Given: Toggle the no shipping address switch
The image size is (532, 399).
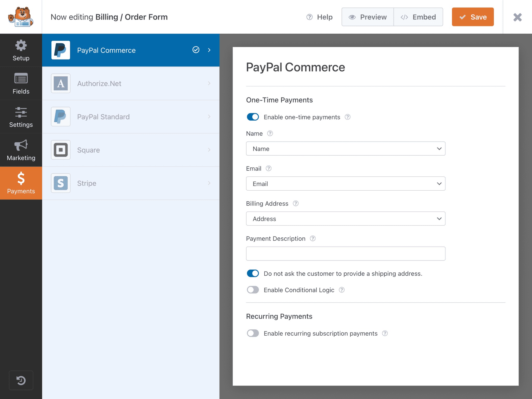Looking at the screenshot, I should 253,273.
